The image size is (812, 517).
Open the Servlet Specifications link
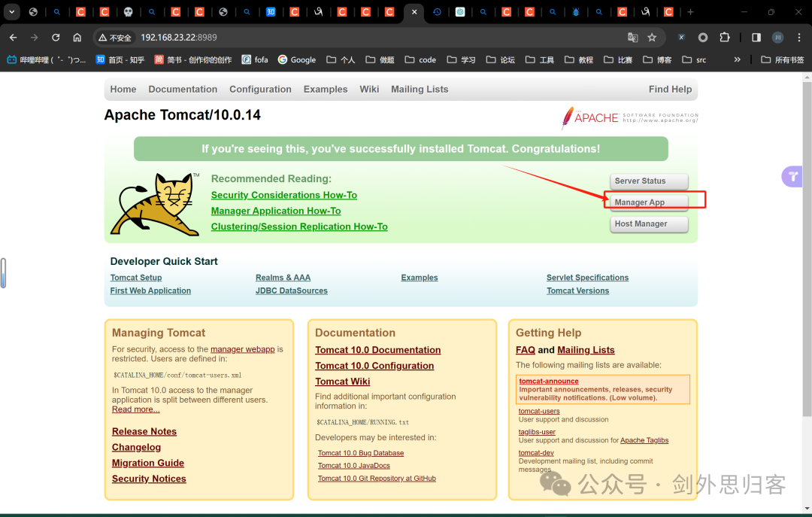587,278
